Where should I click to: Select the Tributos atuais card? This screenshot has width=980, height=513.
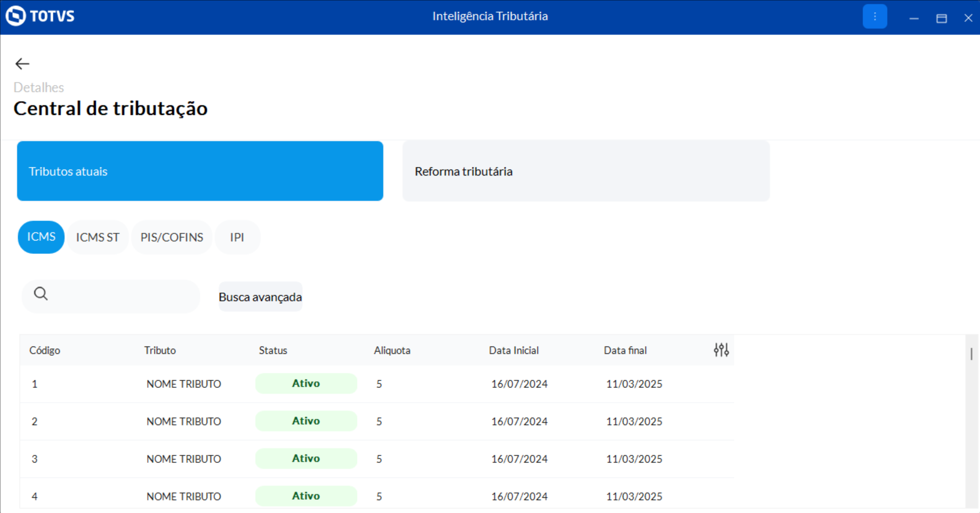pos(200,171)
